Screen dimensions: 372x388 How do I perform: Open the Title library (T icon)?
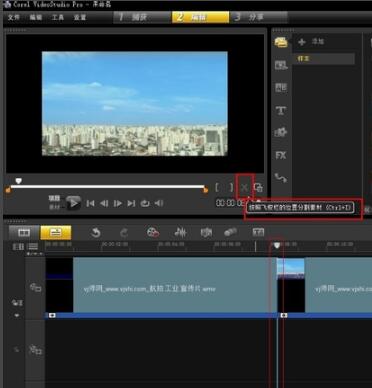[x=281, y=110]
